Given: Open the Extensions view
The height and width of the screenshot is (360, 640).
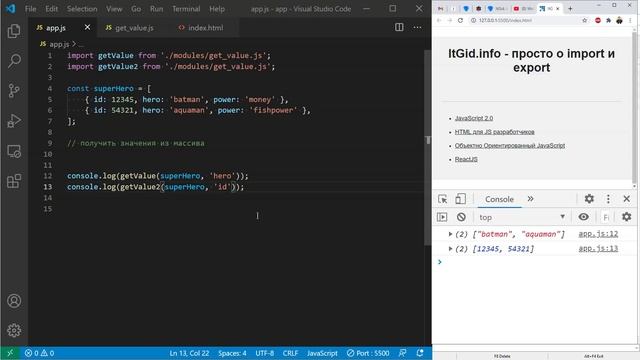Looking at the screenshot, I should (14, 181).
